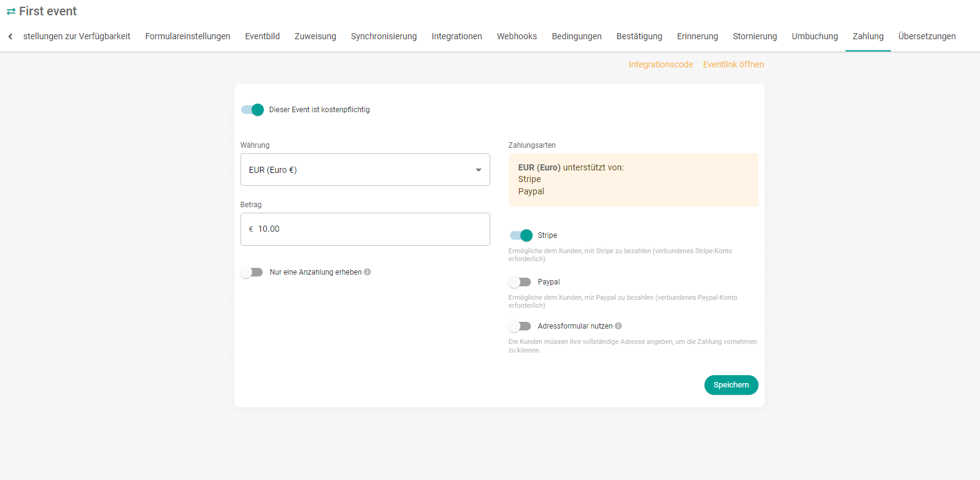This screenshot has width=980, height=480.
Task: Disable the Stripe payment toggle
Action: coord(521,235)
